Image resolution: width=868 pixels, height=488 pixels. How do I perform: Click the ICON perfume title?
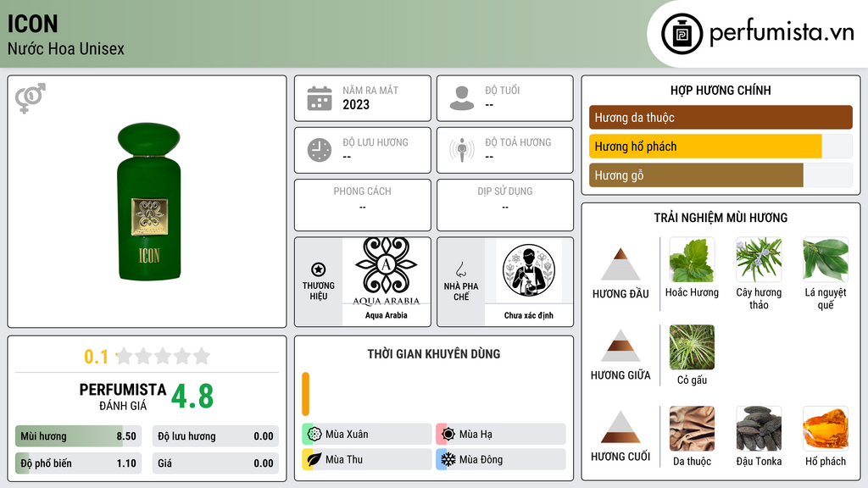pyautogui.click(x=33, y=24)
